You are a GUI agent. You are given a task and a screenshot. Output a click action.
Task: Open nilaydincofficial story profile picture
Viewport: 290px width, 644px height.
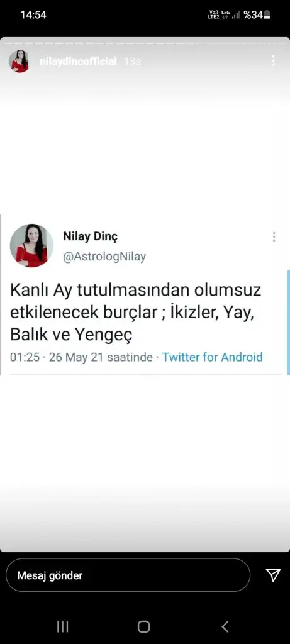point(19,61)
